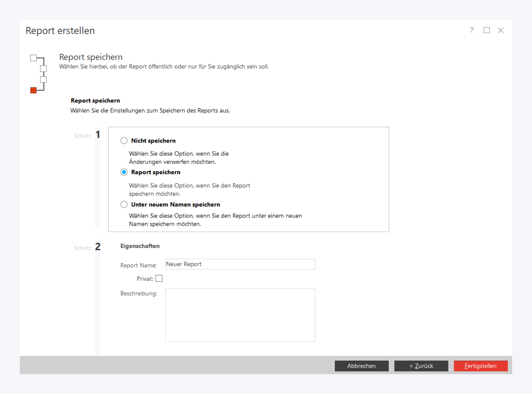The image size is (532, 394).
Task: Go back with the Zurück button
Action: (x=421, y=366)
